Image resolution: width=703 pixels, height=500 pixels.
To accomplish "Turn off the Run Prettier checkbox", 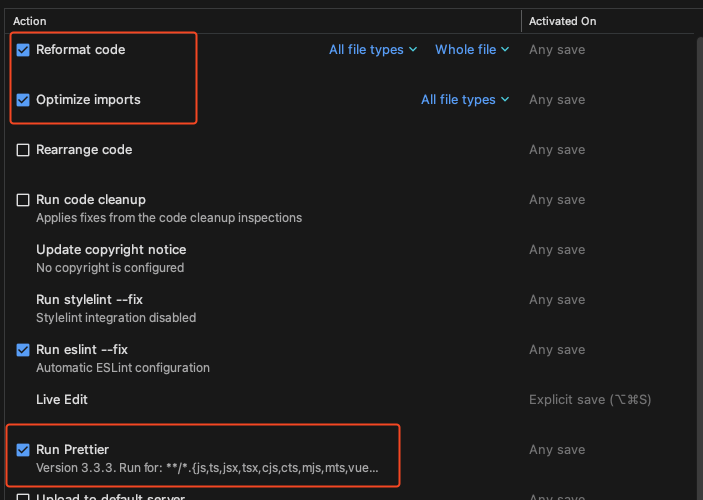I will 23,450.
